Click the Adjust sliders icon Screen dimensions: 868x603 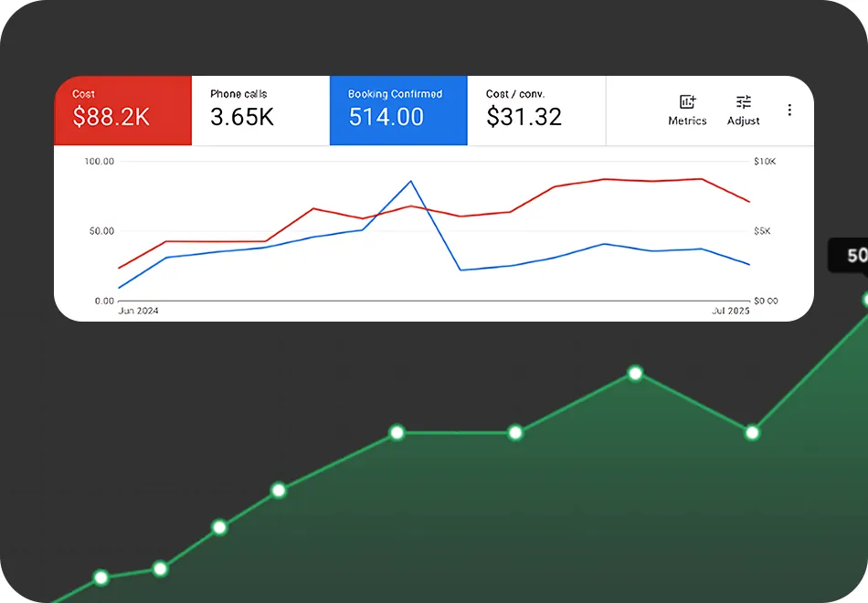pyautogui.click(x=743, y=102)
